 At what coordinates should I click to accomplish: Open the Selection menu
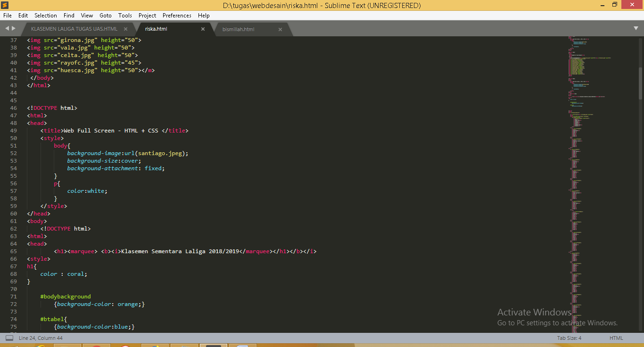coord(46,16)
